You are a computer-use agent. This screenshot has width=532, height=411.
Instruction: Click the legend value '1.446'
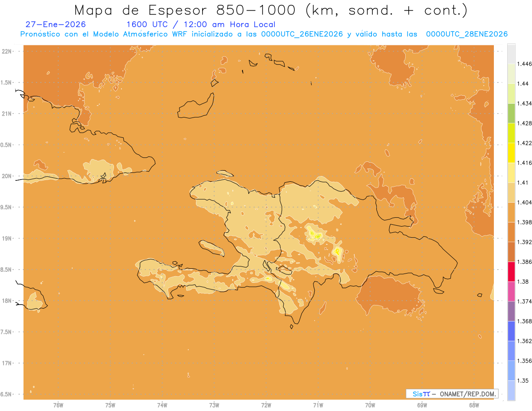(x=524, y=64)
